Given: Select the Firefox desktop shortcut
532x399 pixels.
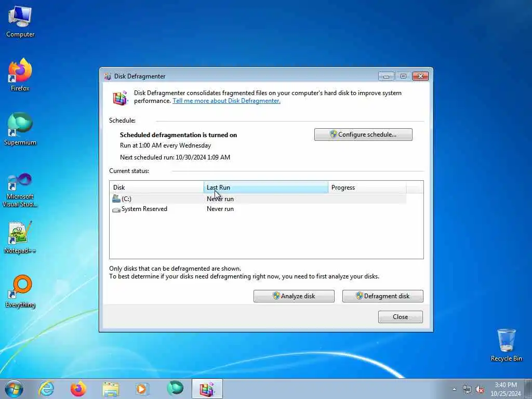Looking at the screenshot, I should point(20,75).
